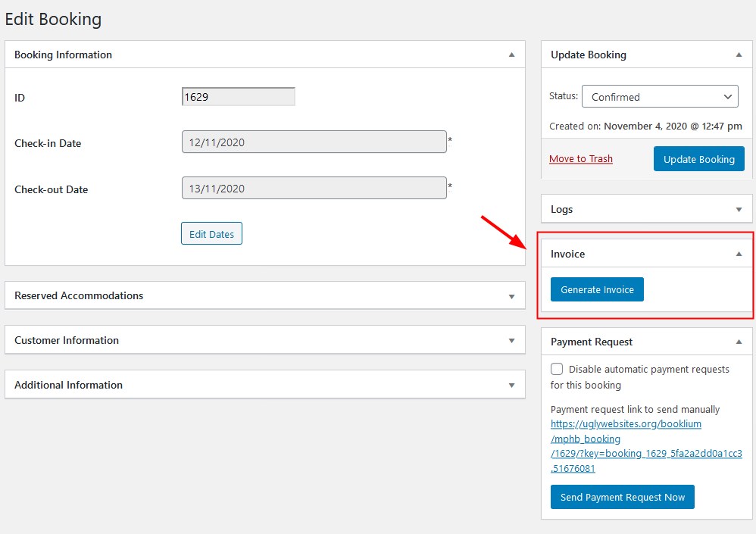Collapse the Booking Information panel arrow

(x=511, y=55)
